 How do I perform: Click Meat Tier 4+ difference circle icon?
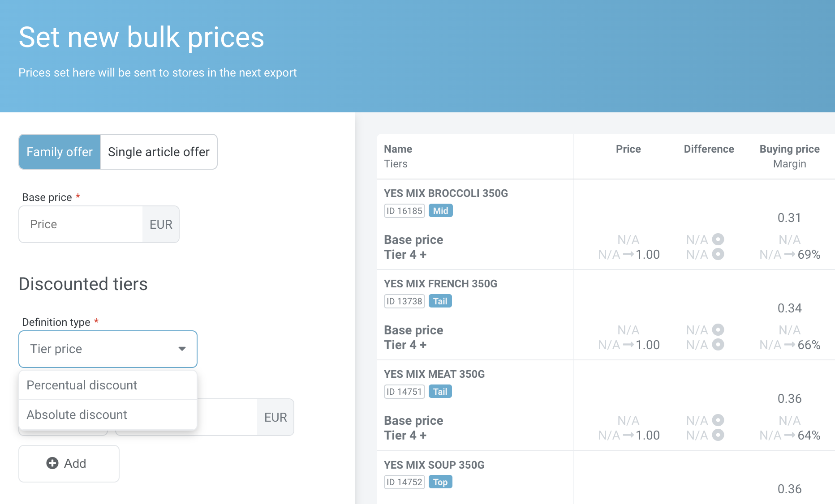[718, 435]
